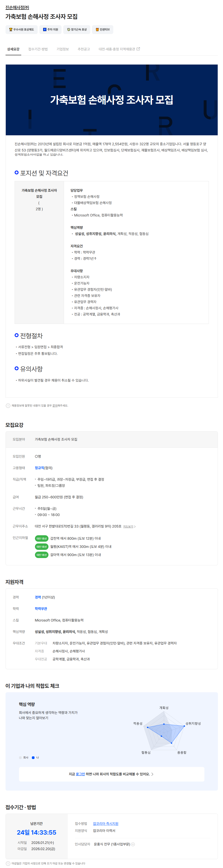The height and width of the screenshot is (868, 223).
Task: Expand the 지도보기 map chevron
Action: (135, 527)
